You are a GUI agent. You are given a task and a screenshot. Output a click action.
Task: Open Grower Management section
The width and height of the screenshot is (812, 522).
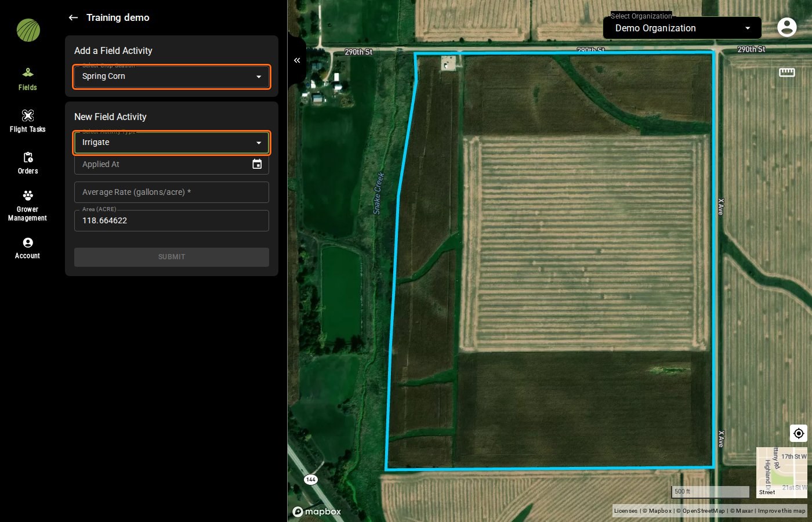tap(28, 205)
